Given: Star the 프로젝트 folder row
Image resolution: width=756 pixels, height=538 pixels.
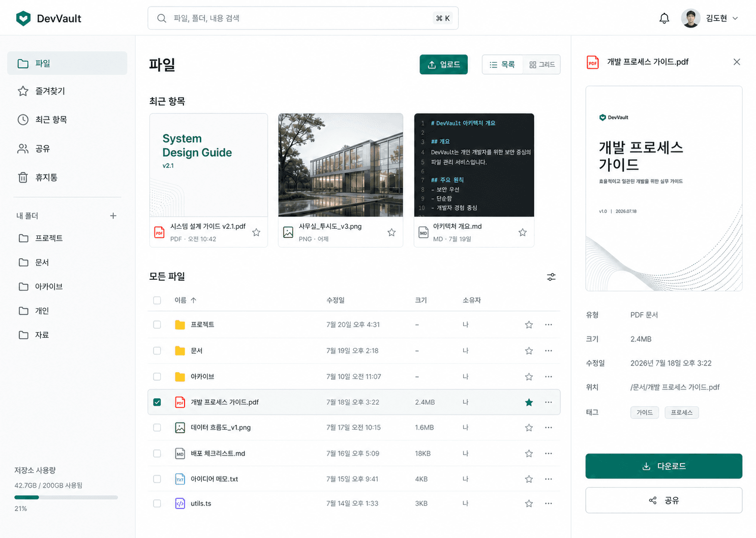Looking at the screenshot, I should 529,324.
